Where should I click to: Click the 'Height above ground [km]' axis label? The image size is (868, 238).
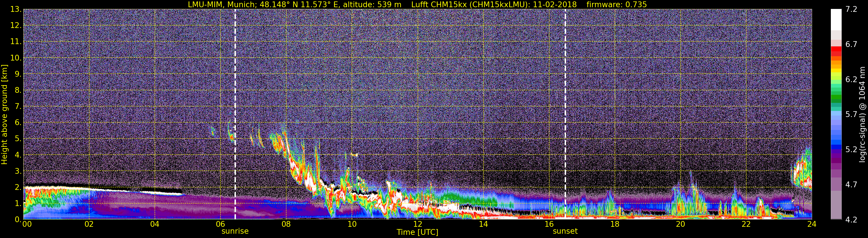(4, 114)
